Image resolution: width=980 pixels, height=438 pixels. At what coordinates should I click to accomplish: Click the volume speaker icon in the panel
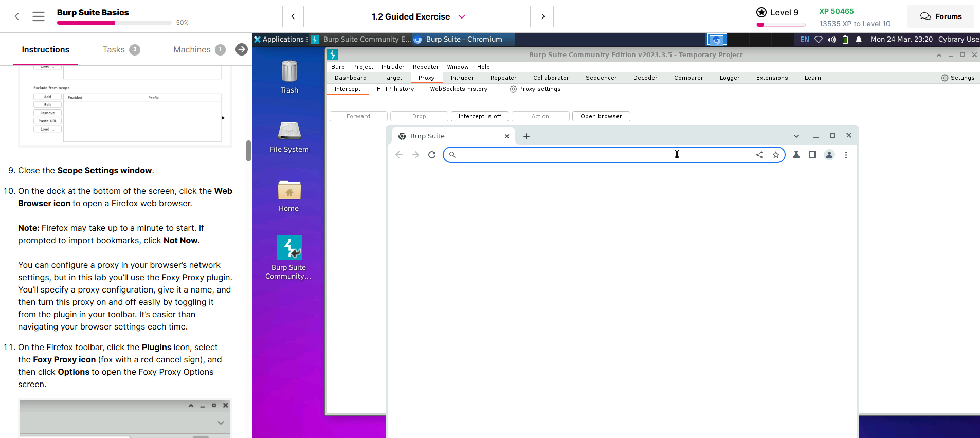point(831,40)
